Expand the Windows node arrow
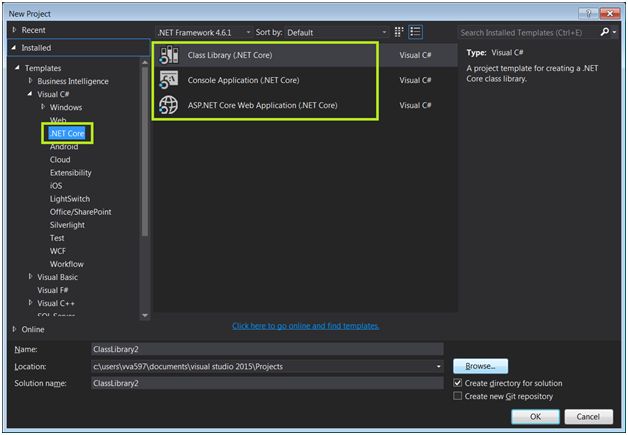This screenshot has height=435, width=628. coord(43,107)
